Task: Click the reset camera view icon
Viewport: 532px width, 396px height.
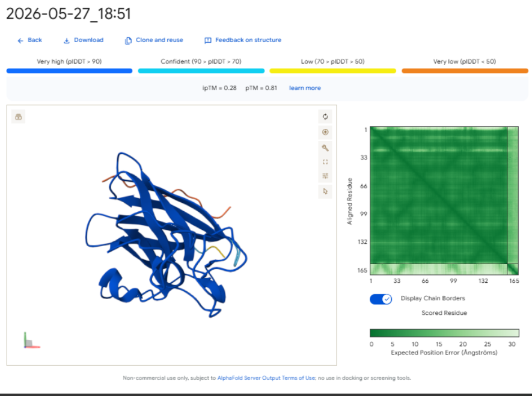Action: pyautogui.click(x=325, y=117)
